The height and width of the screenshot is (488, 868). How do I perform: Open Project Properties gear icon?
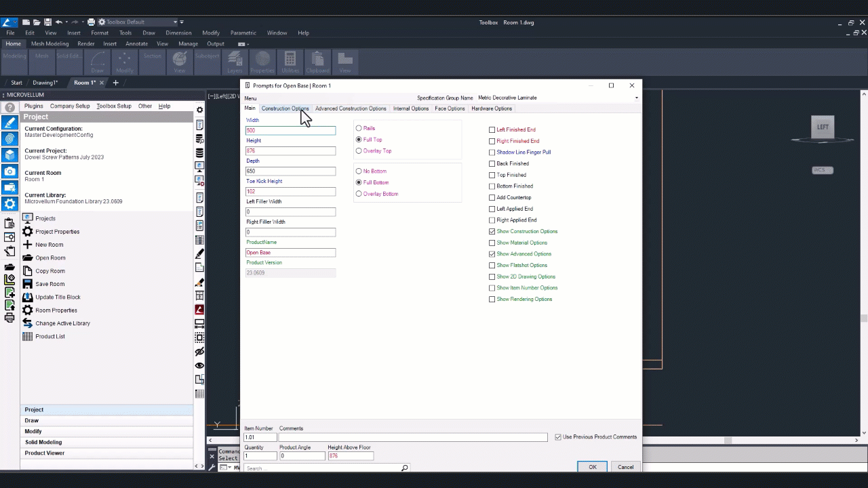pos(28,232)
